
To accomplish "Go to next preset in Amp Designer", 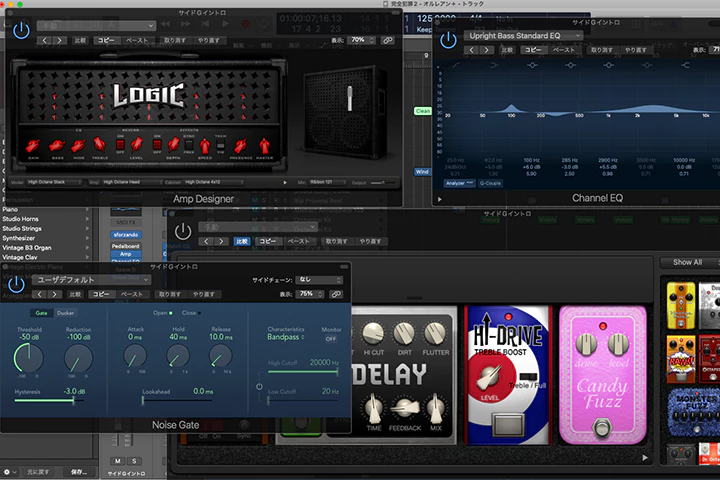I will pyautogui.click(x=60, y=40).
